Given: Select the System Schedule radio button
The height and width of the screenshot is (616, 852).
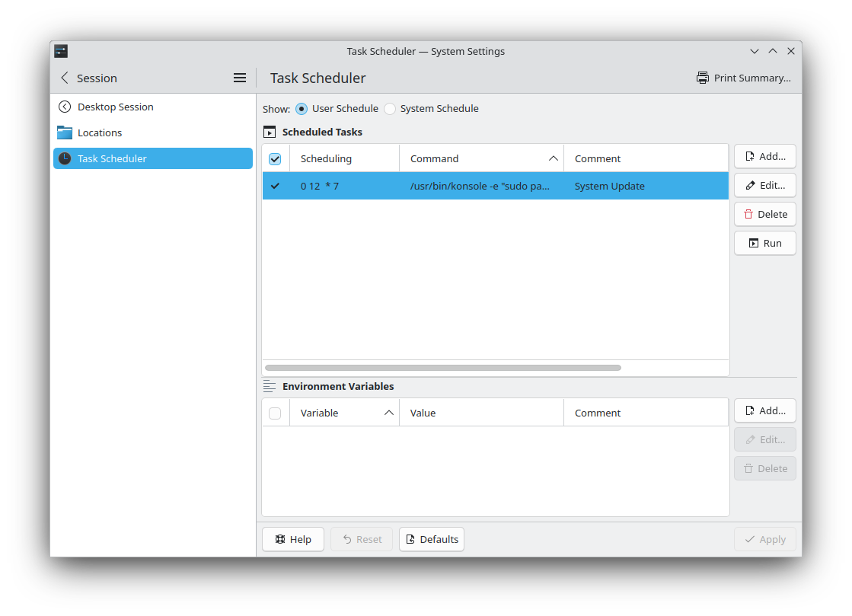Looking at the screenshot, I should click(x=390, y=108).
